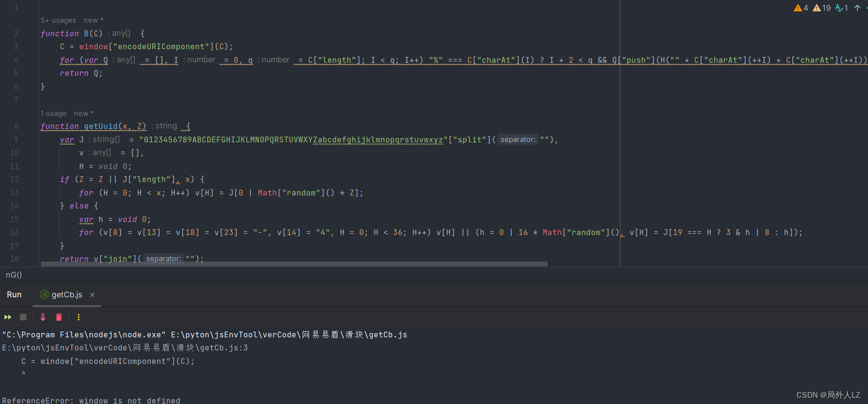
Task: Click 'Math' on line 13
Action: (267, 193)
